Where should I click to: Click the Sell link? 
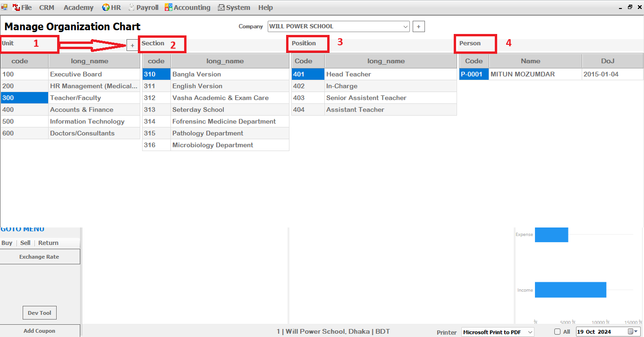click(x=25, y=243)
